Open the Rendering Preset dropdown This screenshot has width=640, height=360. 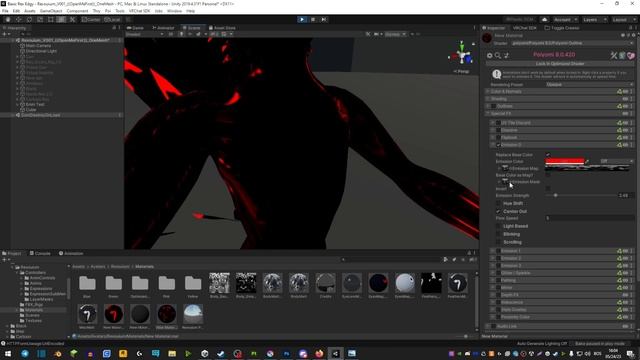(x=590, y=84)
